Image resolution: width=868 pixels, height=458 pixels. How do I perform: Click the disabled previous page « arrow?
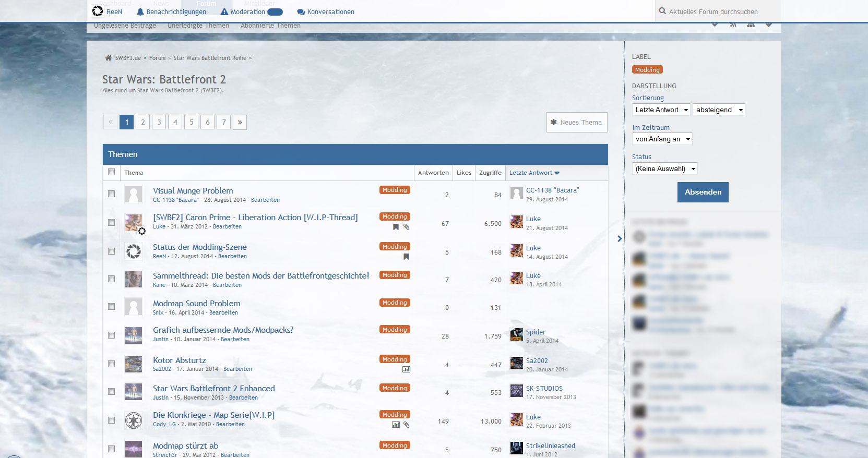point(111,122)
